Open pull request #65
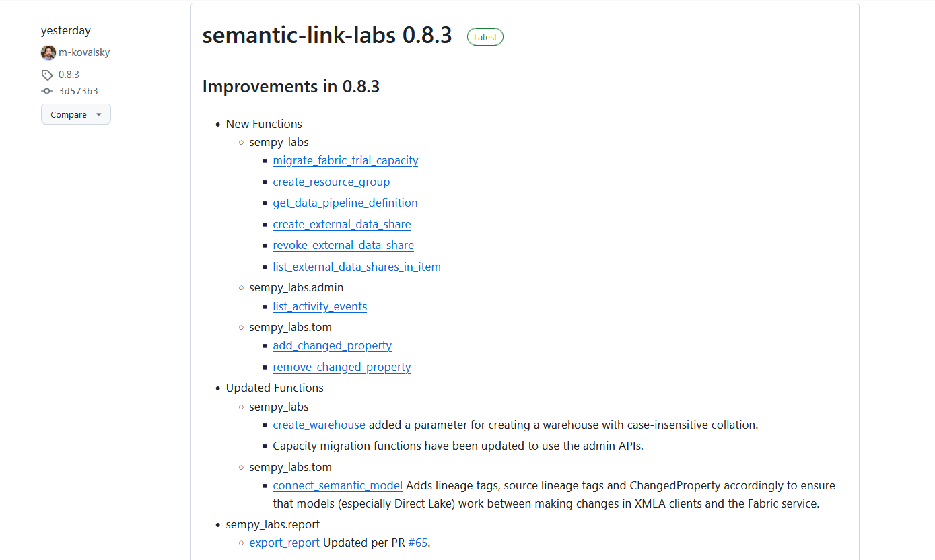935x560 pixels. point(418,542)
